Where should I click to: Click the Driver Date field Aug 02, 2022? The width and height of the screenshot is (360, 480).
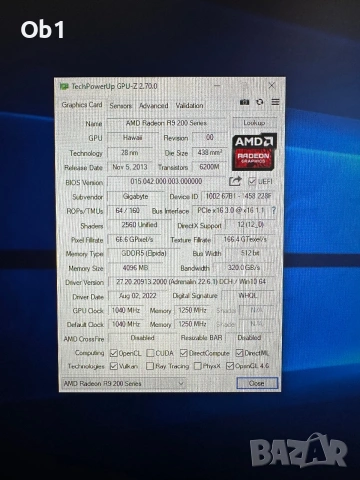[x=137, y=296]
